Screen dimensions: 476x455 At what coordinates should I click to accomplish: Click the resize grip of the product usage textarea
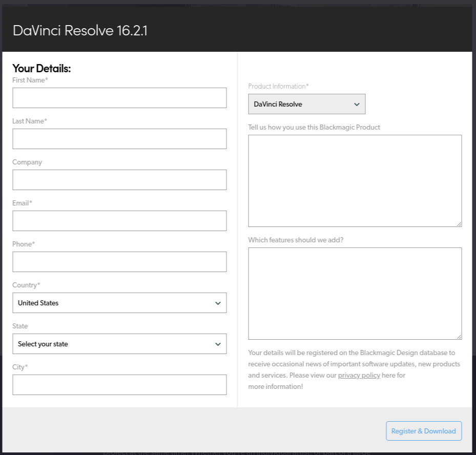[459, 223]
